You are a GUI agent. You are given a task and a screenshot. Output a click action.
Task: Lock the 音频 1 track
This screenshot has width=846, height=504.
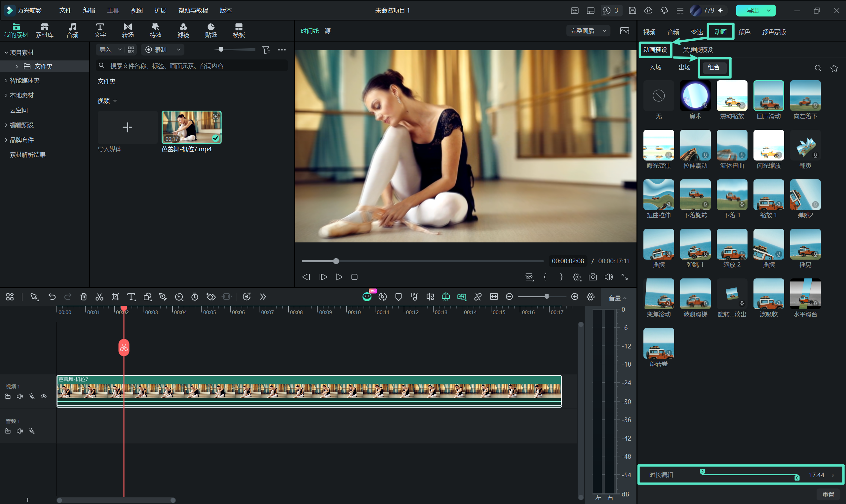8,431
